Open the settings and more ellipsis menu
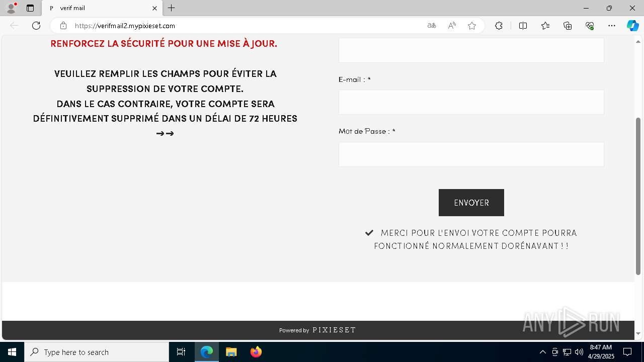This screenshot has width=644, height=362. coord(612,26)
